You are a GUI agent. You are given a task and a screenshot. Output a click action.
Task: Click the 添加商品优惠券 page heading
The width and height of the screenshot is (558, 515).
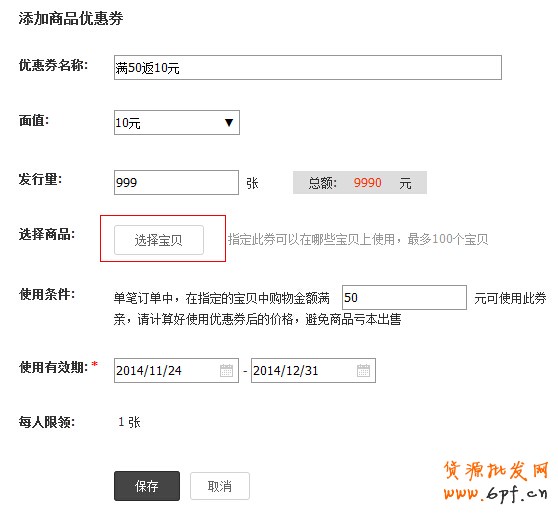click(x=71, y=18)
